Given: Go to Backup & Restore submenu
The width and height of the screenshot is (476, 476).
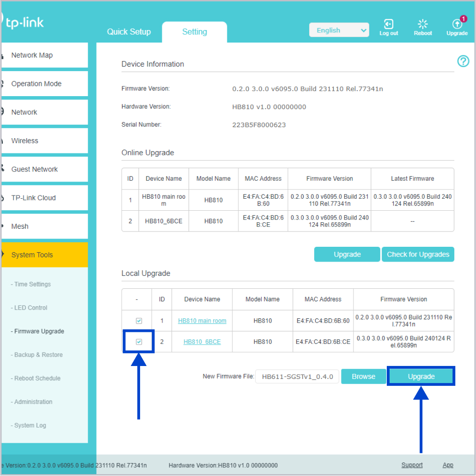Looking at the screenshot, I should (37, 355).
